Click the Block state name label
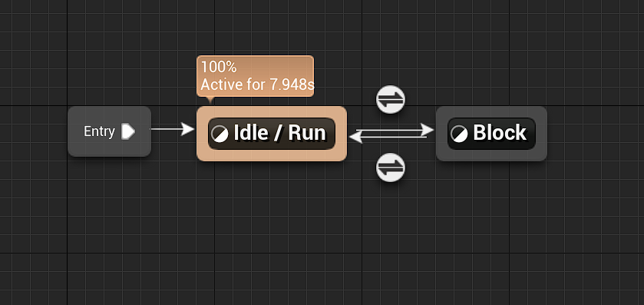 [x=500, y=133]
